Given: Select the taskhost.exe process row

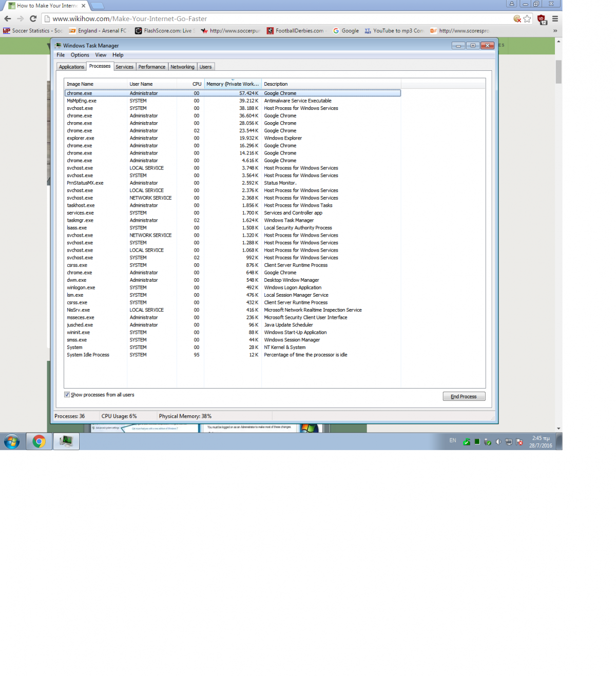Looking at the screenshot, I should [233, 205].
